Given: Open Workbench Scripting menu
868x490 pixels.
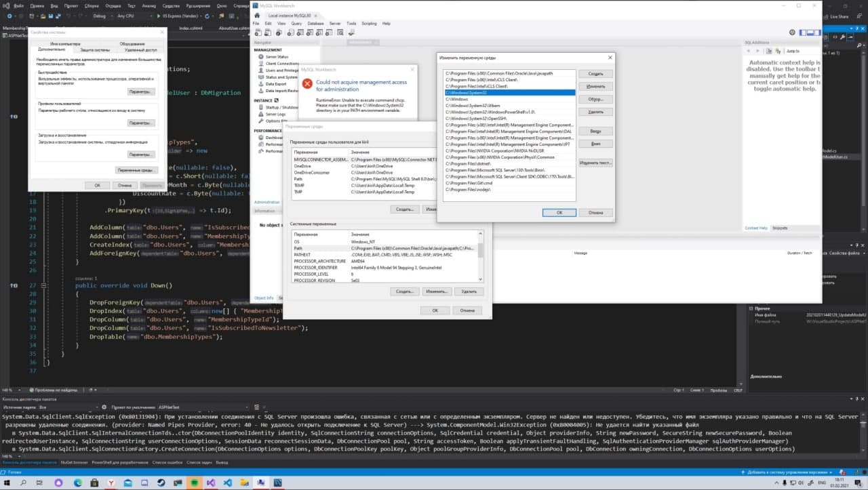Looking at the screenshot, I should [x=369, y=23].
